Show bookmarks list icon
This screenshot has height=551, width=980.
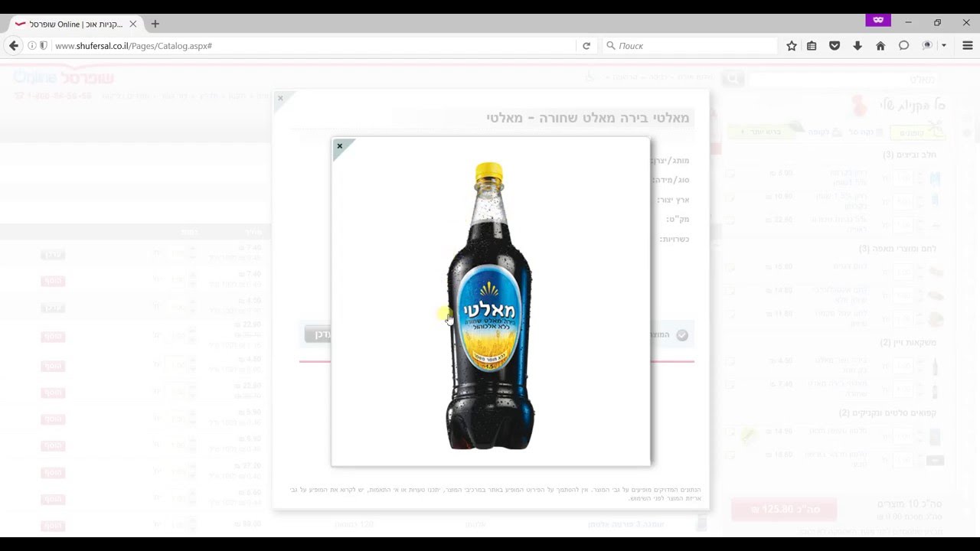[x=812, y=46]
